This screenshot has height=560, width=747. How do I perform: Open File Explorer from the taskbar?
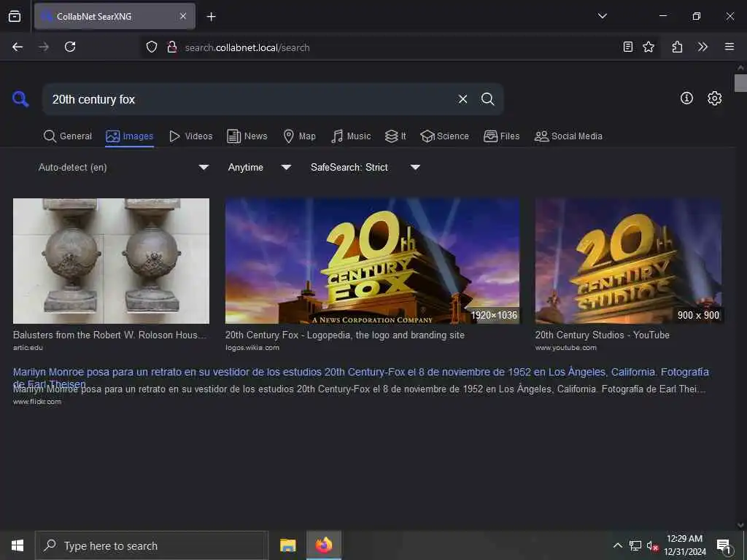click(287, 545)
